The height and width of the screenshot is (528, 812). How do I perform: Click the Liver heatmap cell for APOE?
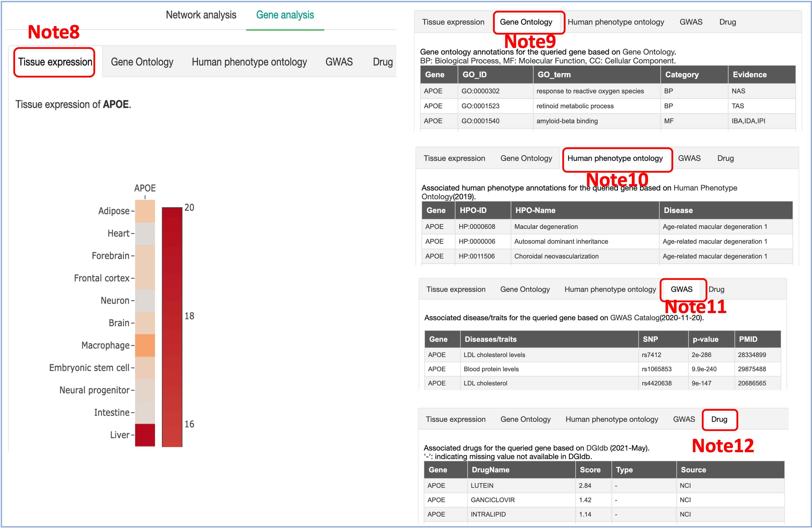145,435
